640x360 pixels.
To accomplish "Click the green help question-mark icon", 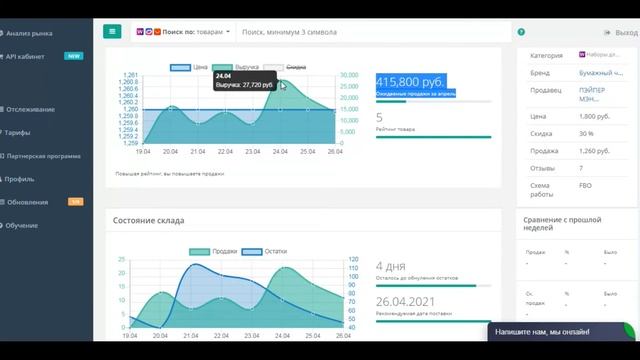I will tap(521, 32).
